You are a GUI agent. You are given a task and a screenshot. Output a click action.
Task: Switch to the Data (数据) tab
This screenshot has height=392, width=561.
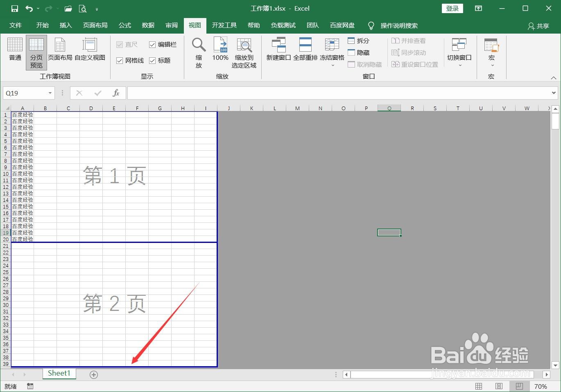tap(148, 25)
